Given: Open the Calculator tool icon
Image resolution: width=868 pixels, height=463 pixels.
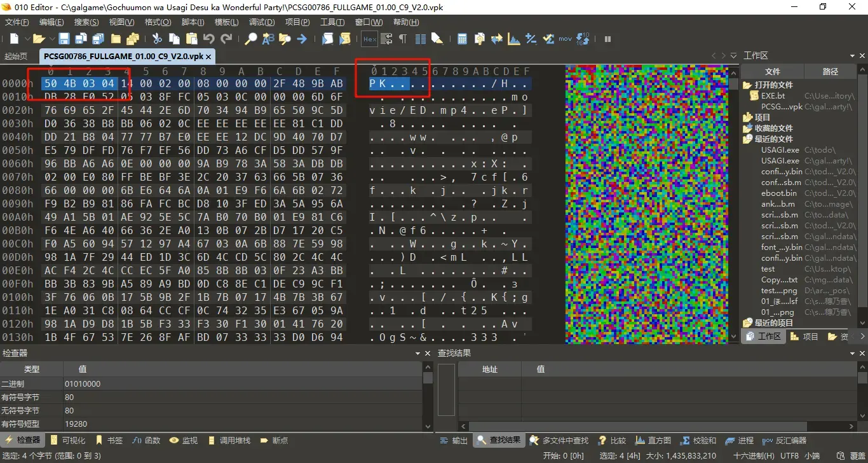Looking at the screenshot, I should 462,39.
